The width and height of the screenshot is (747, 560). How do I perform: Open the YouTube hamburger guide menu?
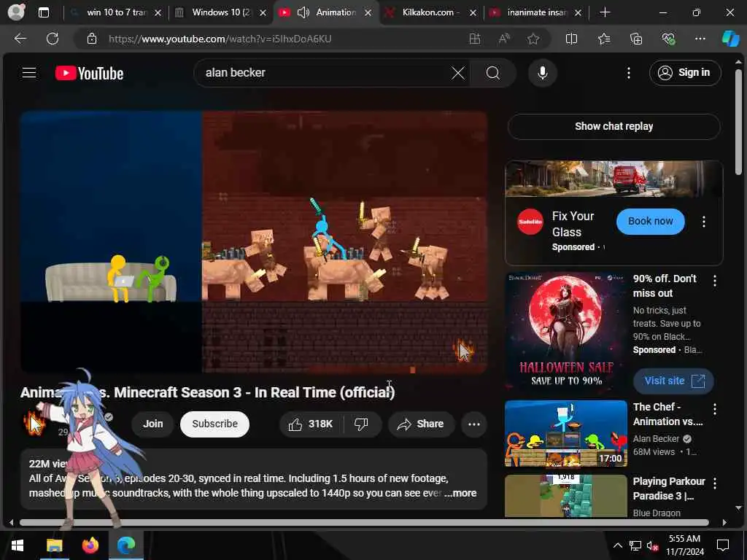click(29, 73)
